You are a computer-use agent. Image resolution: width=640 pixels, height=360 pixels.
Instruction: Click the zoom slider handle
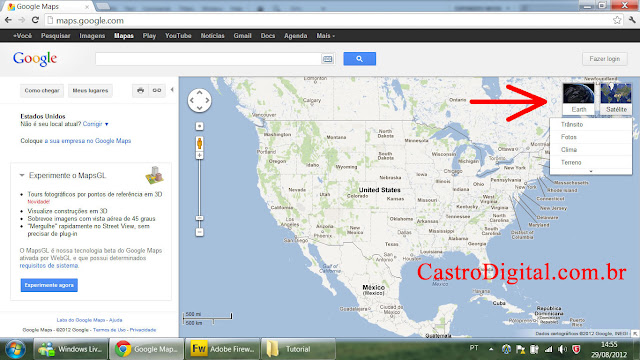click(199, 218)
